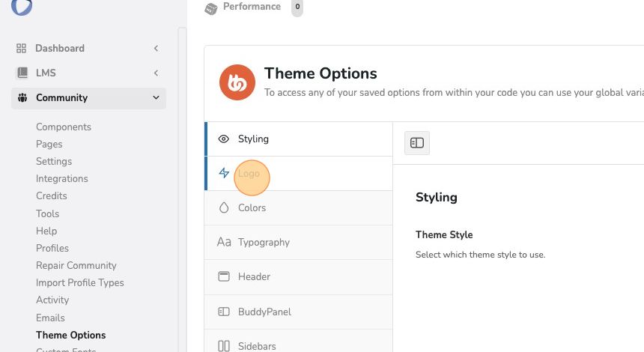The width and height of the screenshot is (644, 352).
Task: Click the Community menu label
Action: 61,98
